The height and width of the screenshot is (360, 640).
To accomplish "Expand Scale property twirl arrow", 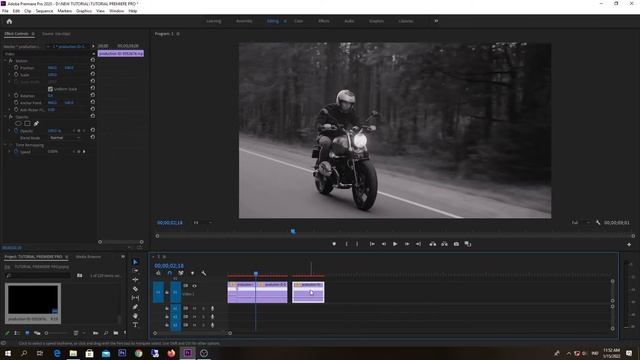I will (x=9, y=75).
